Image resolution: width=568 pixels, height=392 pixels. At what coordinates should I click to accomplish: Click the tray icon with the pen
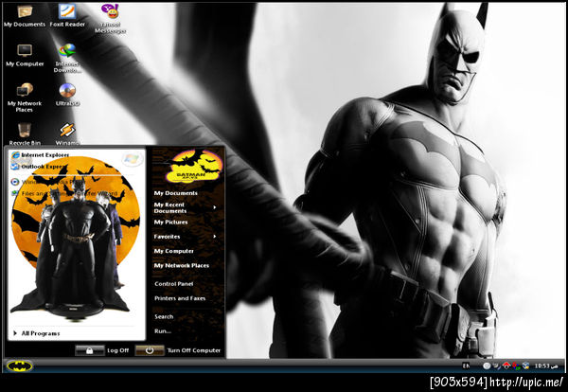[x=496, y=365]
